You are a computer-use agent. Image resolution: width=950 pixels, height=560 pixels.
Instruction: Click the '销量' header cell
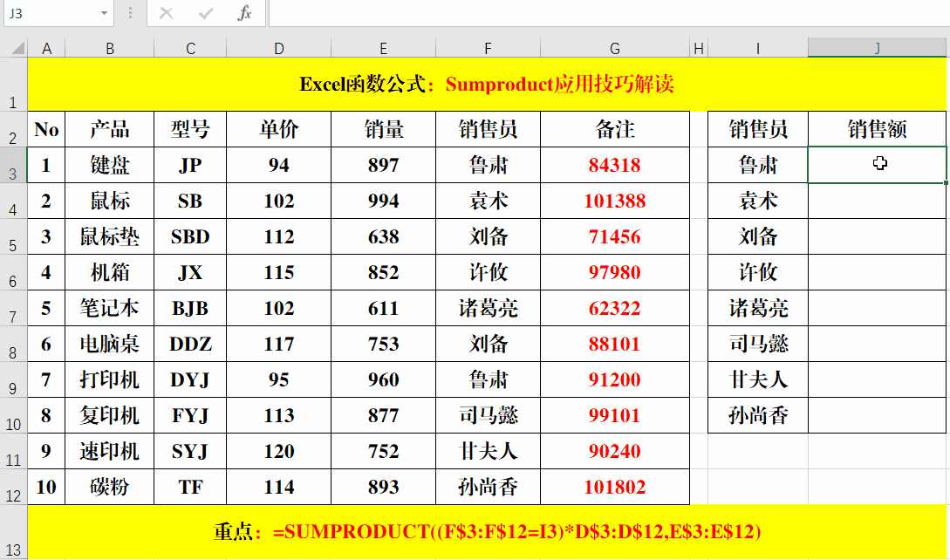point(384,129)
